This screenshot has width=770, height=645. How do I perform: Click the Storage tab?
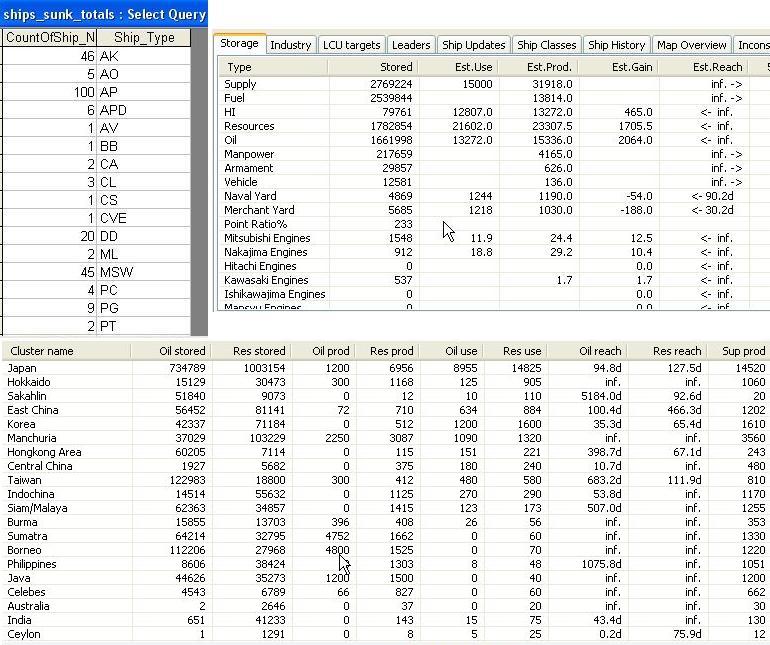(239, 43)
